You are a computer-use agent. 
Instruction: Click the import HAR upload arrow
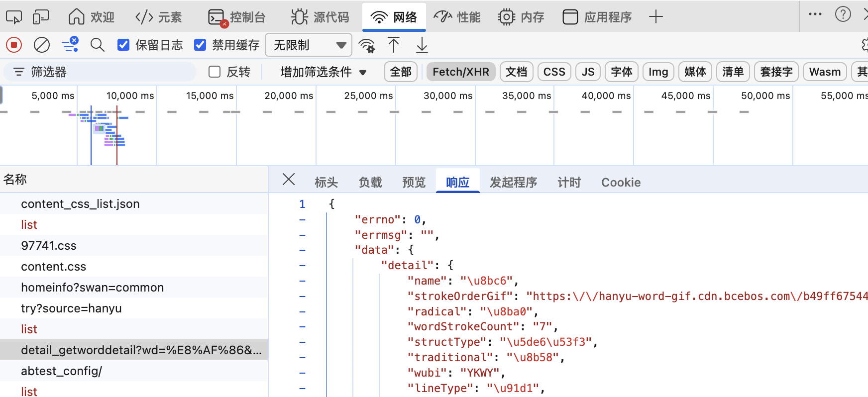(x=394, y=45)
